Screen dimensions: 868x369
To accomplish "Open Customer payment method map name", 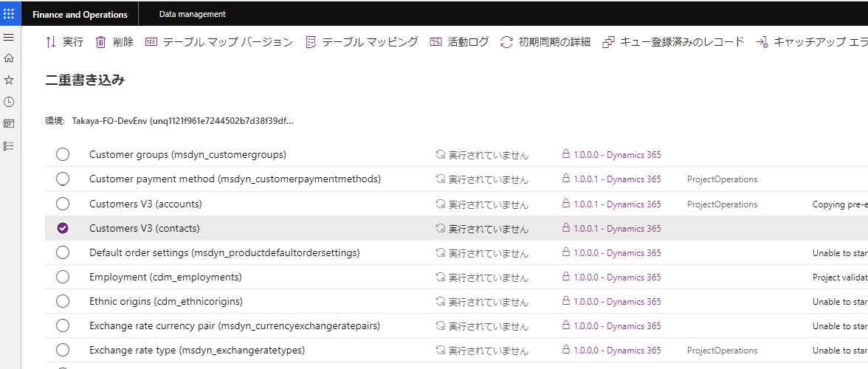I will click(235, 179).
